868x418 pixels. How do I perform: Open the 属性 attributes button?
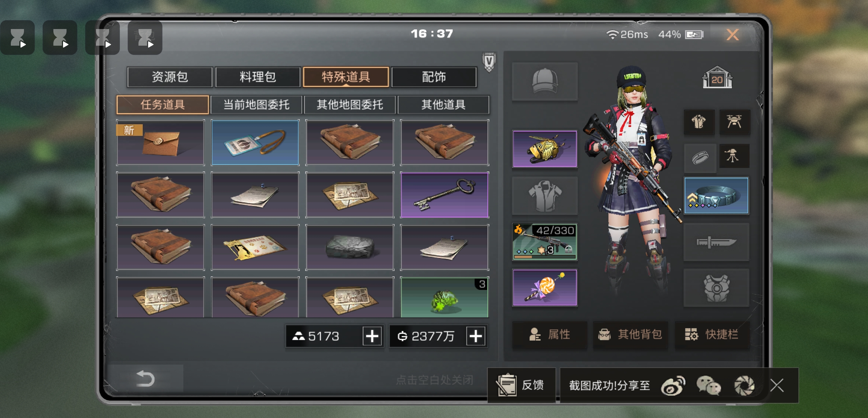point(550,334)
